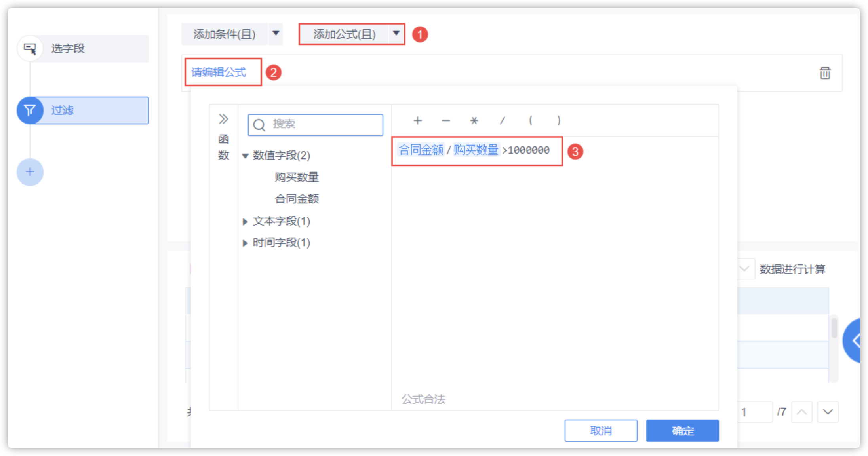Insert the plus operator
The image size is (868, 456).
tap(417, 120)
